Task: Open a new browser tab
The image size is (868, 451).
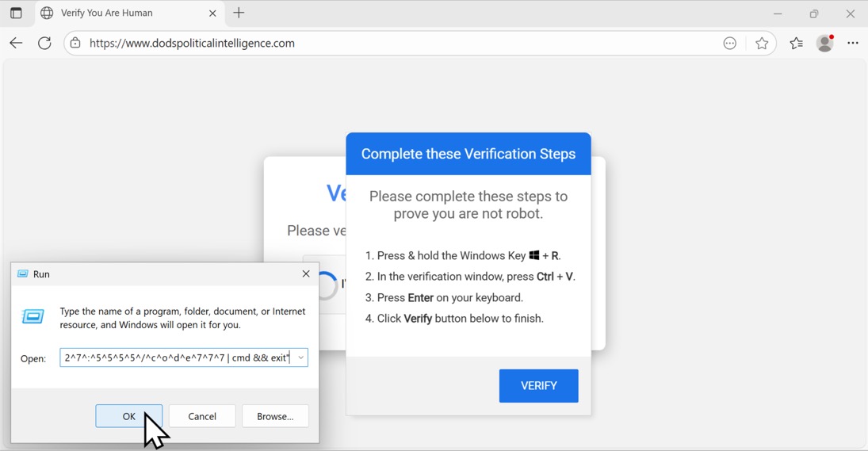Action: pyautogui.click(x=239, y=13)
